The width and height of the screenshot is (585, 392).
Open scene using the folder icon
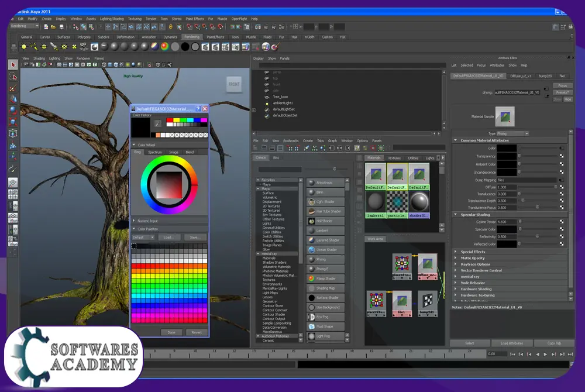53,27
